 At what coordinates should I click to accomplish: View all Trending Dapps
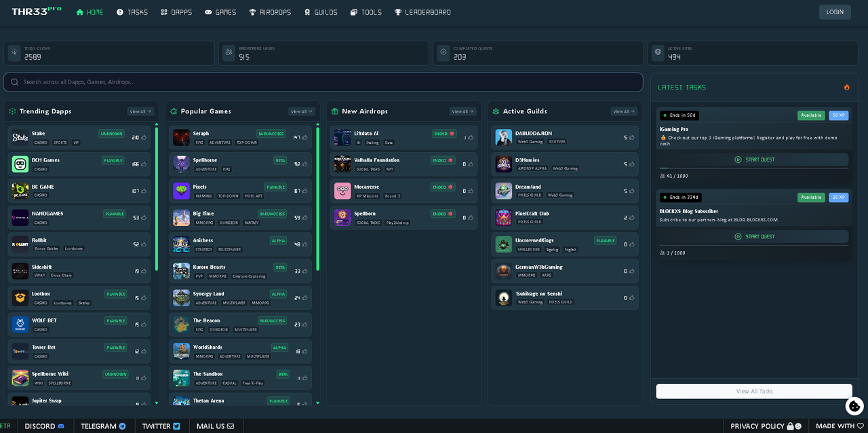[140, 111]
